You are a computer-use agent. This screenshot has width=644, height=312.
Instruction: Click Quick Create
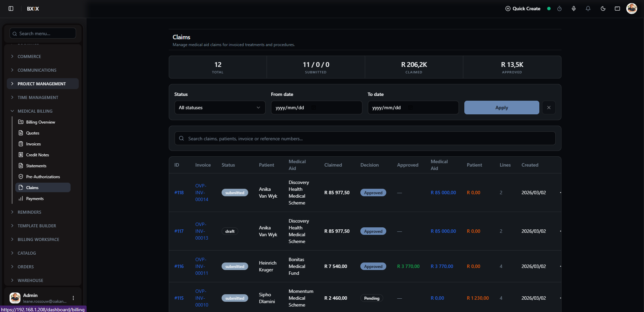tap(523, 9)
